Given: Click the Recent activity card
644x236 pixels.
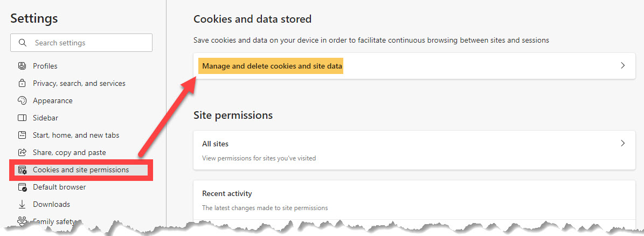Looking at the screenshot, I should (x=414, y=199).
